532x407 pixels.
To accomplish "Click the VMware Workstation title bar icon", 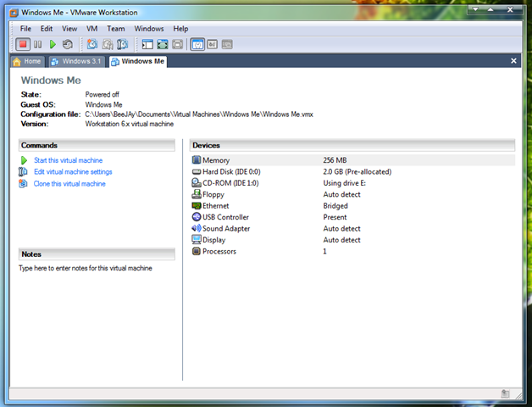I will (14, 13).
